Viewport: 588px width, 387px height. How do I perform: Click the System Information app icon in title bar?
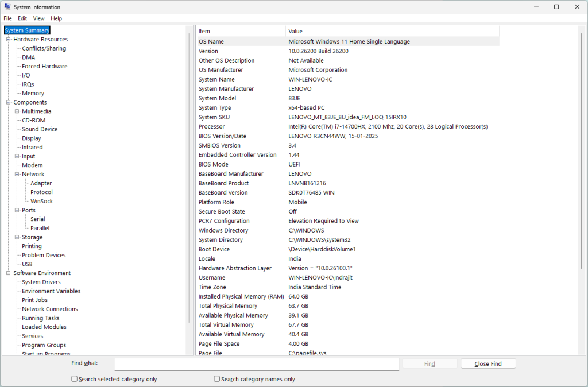click(7, 7)
